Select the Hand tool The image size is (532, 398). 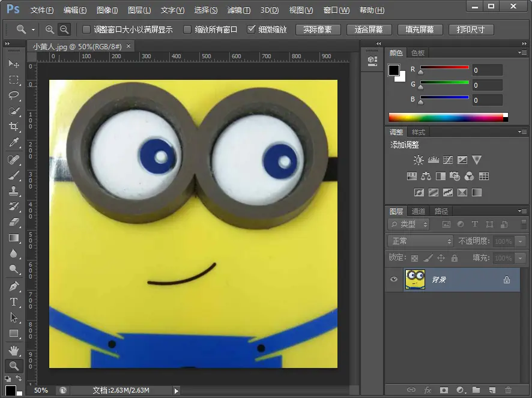14,351
